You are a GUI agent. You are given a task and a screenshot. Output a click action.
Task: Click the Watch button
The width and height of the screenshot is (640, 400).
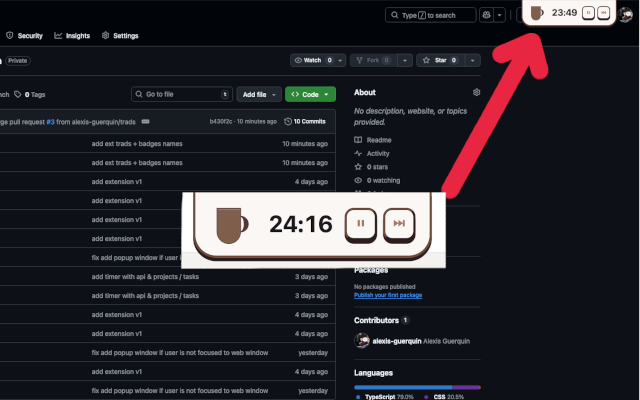click(313, 60)
